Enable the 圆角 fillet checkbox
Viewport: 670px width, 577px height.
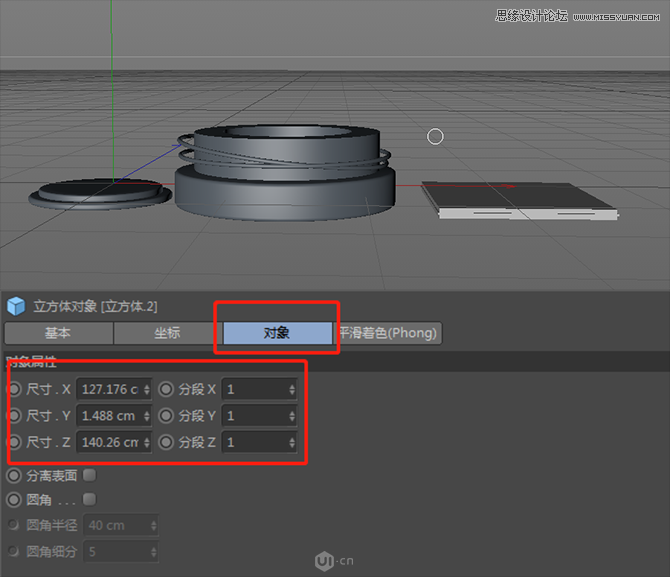tap(89, 499)
